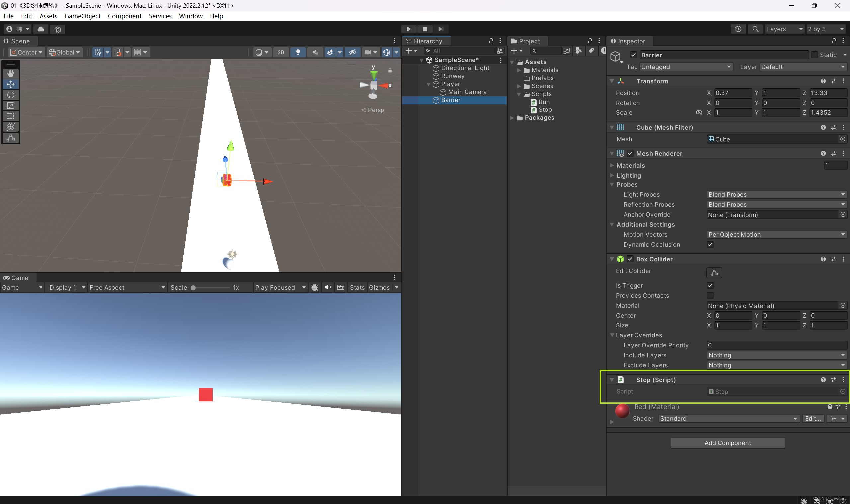This screenshot has width=850, height=504.
Task: Collapse the Box Collider component
Action: 612,259
